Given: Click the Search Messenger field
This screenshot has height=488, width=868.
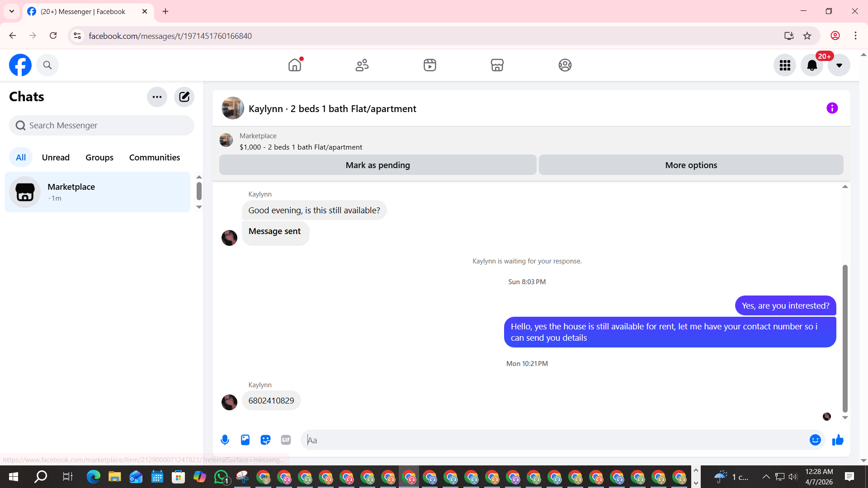Looking at the screenshot, I should [x=102, y=125].
